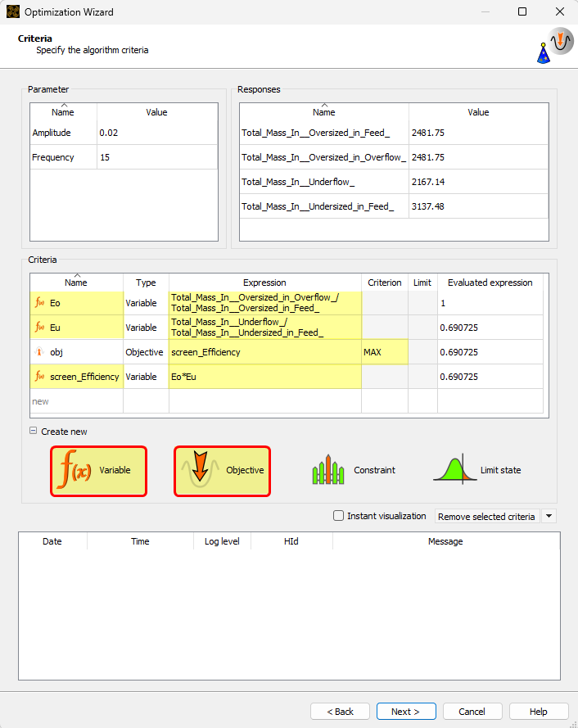Image resolution: width=578 pixels, height=728 pixels.
Task: Click the objective icon beside obj
Action: 39,352
